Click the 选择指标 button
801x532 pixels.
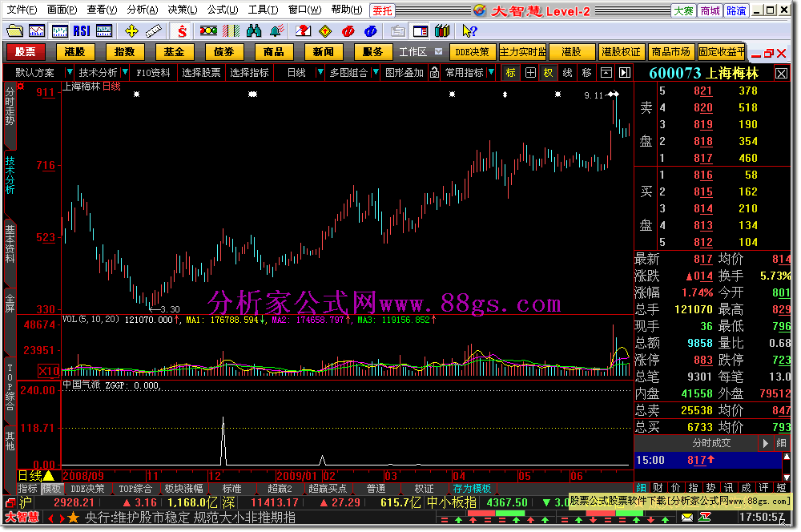point(249,73)
